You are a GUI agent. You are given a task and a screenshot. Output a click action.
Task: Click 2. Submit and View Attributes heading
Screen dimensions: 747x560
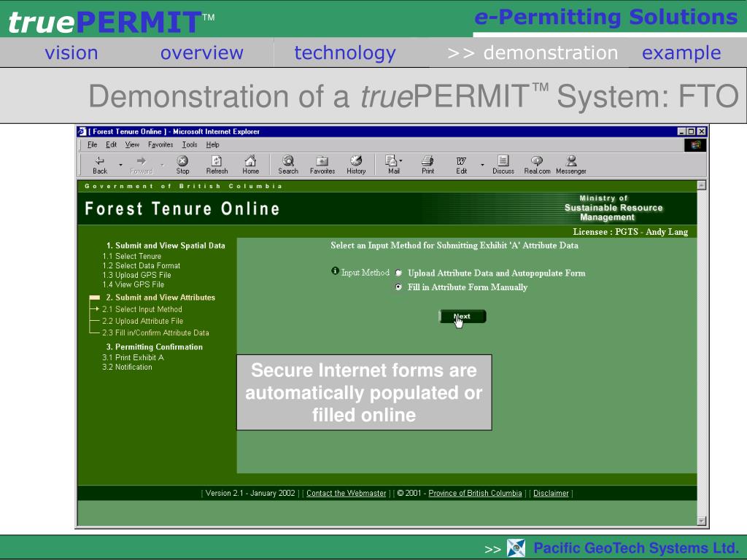(160, 297)
